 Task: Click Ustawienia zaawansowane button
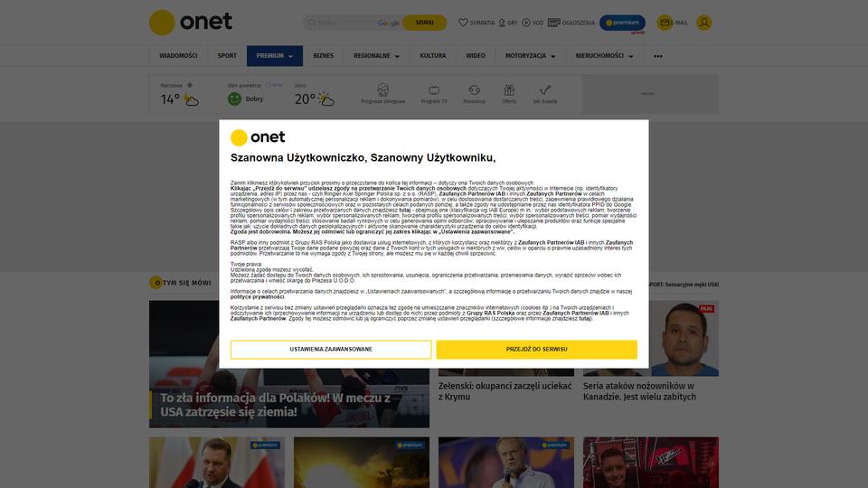tap(331, 350)
